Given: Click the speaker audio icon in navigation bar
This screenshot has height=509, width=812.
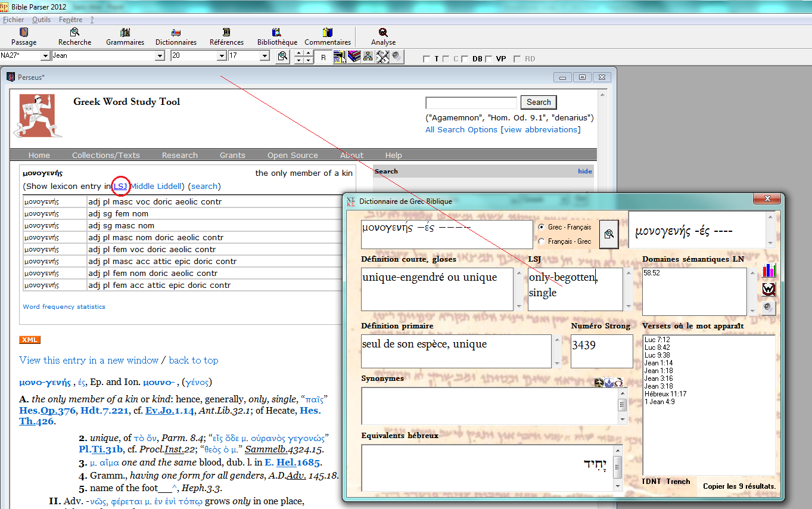Looking at the screenshot, I should coord(396,57).
